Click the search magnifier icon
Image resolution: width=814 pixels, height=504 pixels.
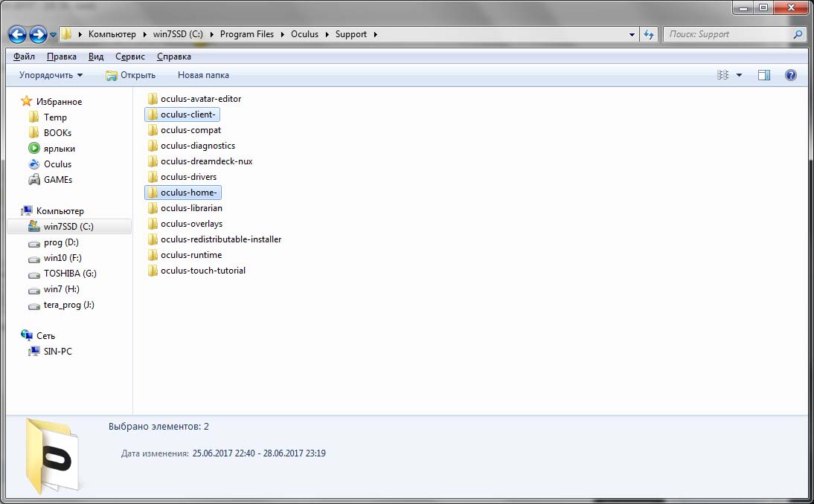[798, 34]
